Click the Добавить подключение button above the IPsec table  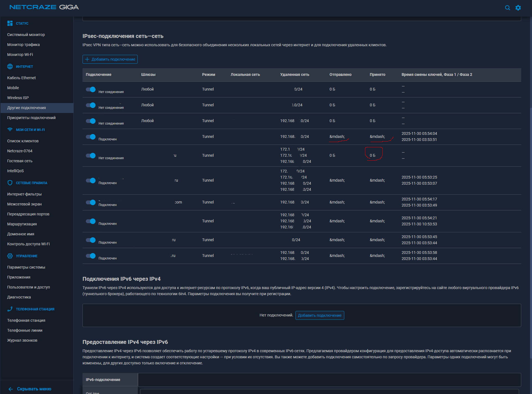(110, 59)
